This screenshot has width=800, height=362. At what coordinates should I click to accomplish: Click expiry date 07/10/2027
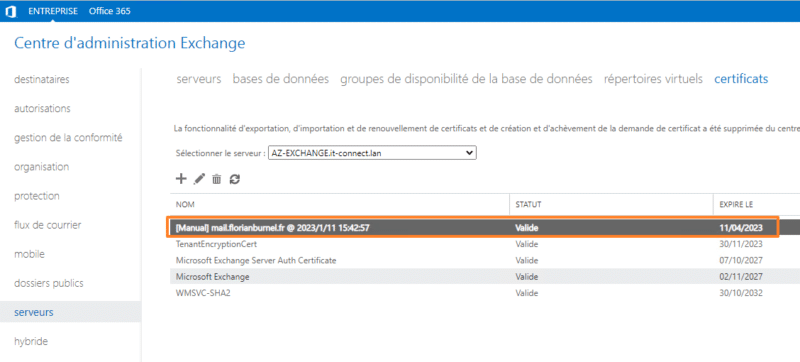[741, 261]
